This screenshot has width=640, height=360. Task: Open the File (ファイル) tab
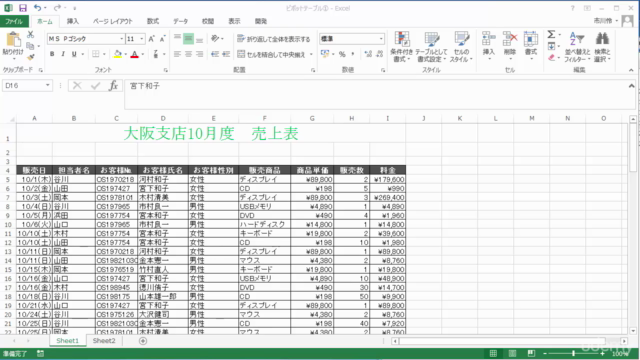(14, 21)
